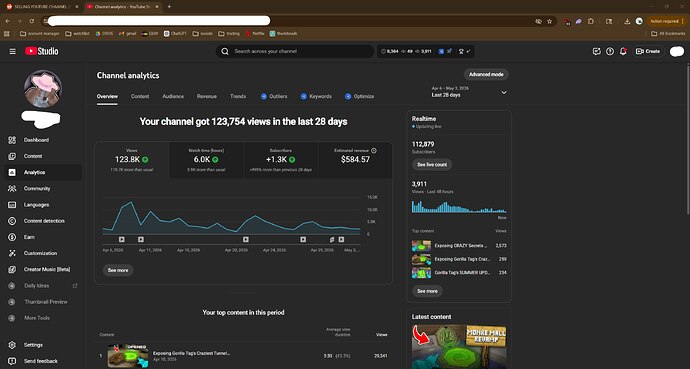
Task: Click the video marker below Apr 20
Action: (x=246, y=239)
